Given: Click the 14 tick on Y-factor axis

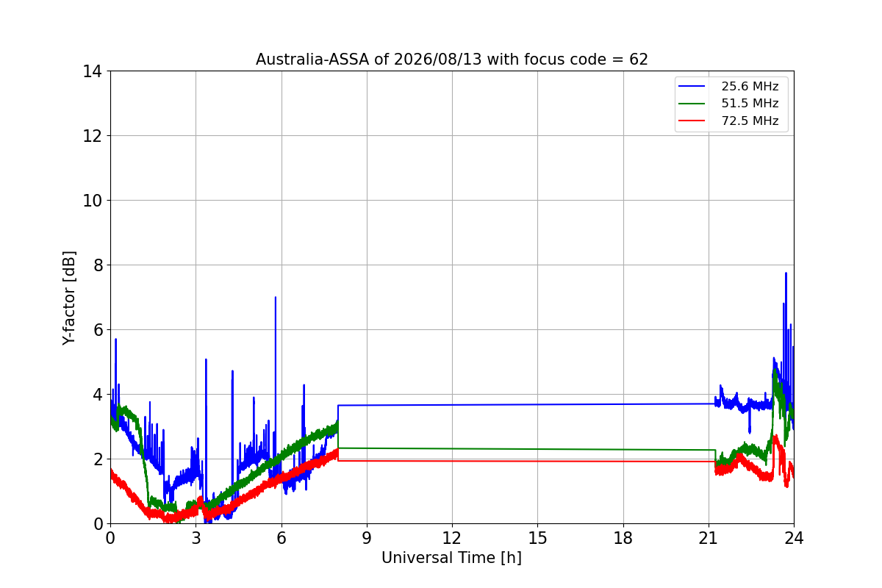Looking at the screenshot, I should point(92,71).
